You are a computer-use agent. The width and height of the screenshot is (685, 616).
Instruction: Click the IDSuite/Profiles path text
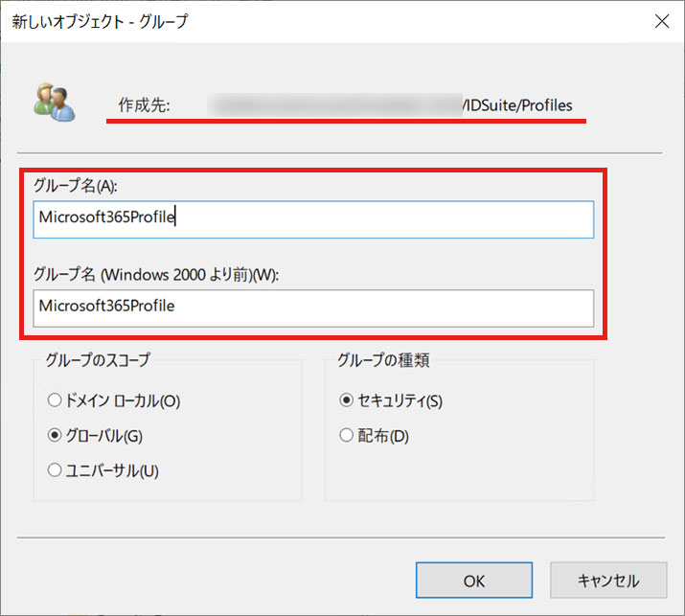pos(518,105)
